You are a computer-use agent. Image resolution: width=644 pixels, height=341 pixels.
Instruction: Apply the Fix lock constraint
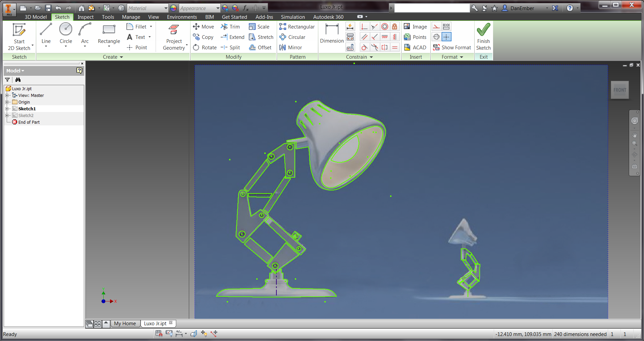395,26
